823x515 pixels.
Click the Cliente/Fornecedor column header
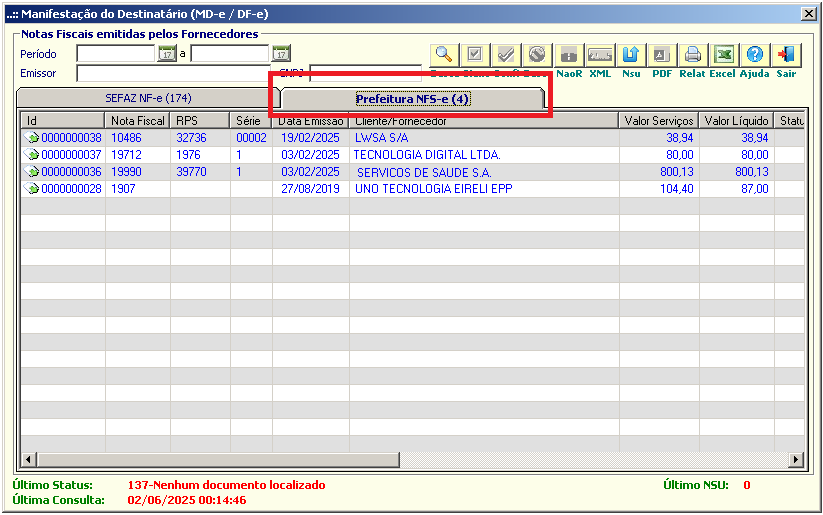(x=484, y=120)
